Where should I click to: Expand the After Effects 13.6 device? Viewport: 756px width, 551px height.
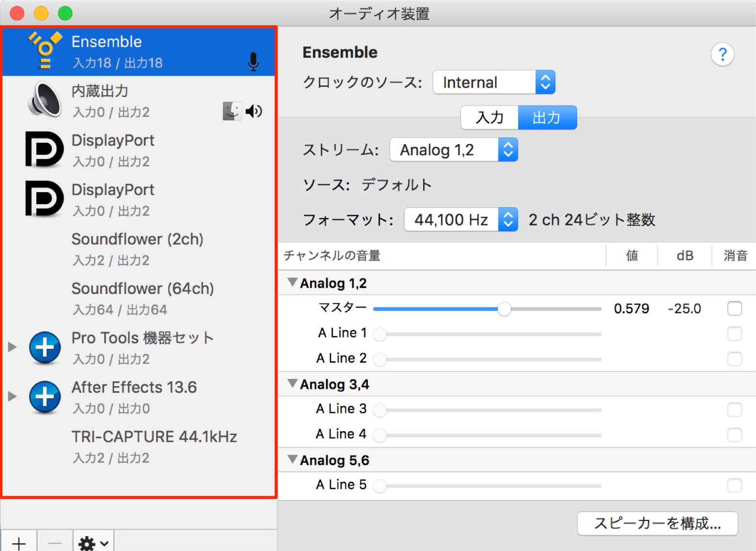tap(13, 396)
